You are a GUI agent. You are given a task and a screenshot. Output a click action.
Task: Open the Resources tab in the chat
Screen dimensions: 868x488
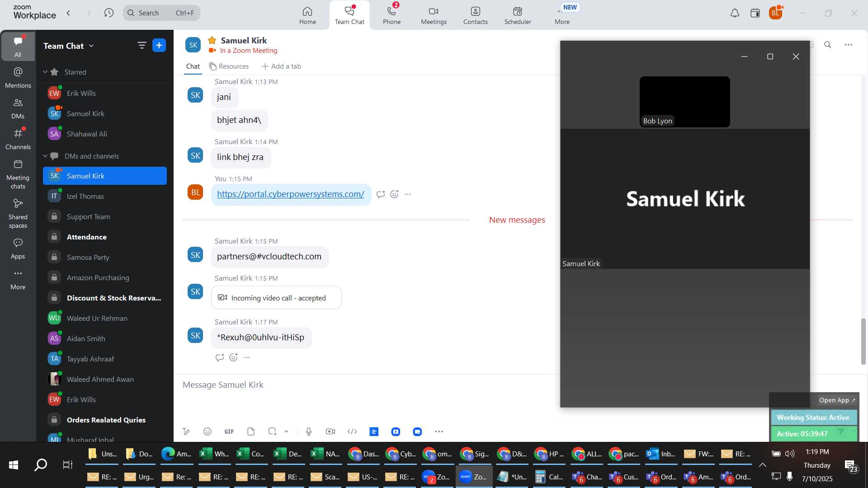click(229, 66)
